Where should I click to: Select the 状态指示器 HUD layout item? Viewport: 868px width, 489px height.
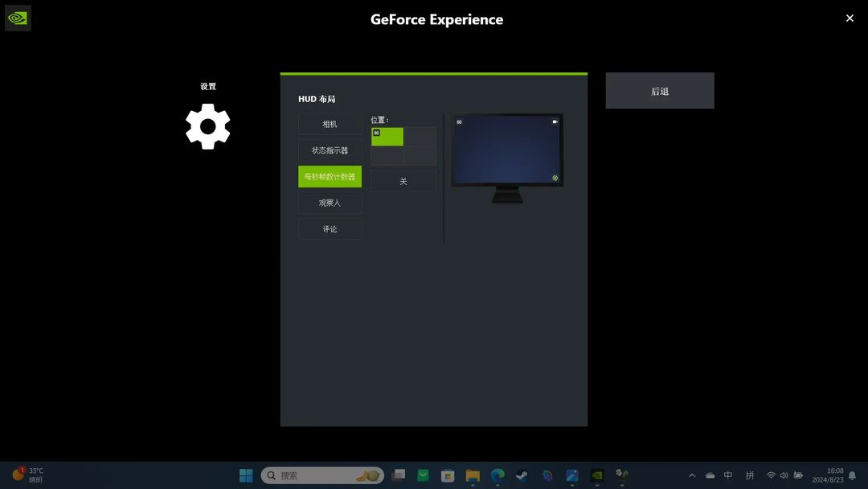tap(330, 150)
